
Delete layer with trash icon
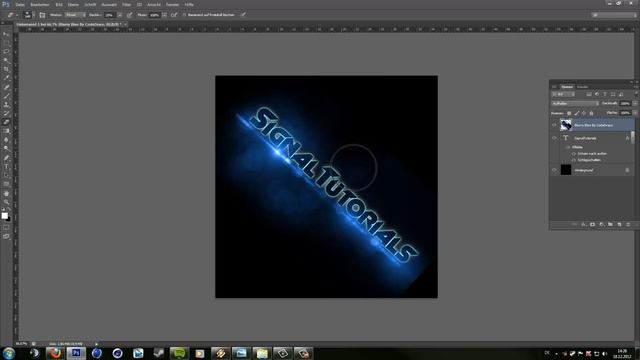(x=628, y=224)
